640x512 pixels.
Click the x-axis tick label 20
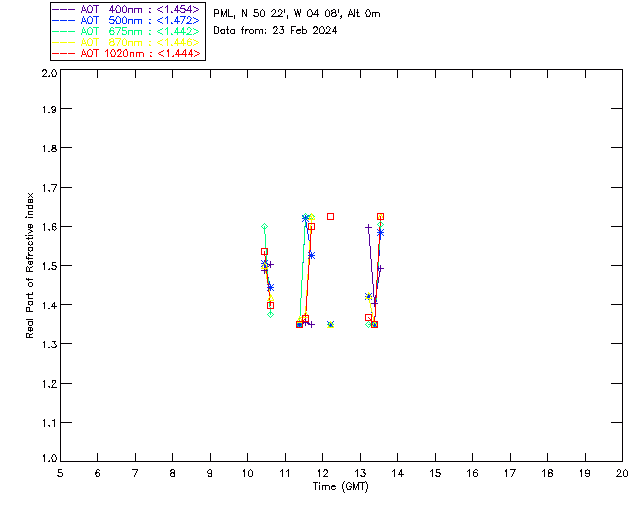click(622, 474)
